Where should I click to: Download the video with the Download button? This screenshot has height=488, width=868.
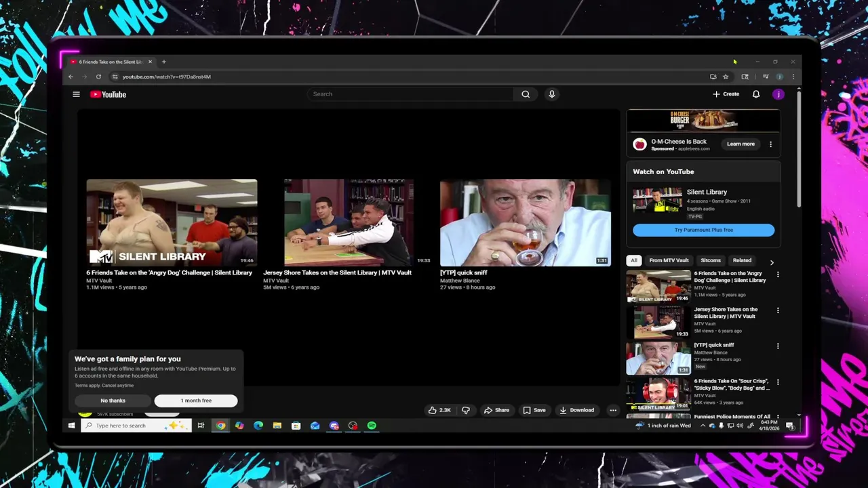click(x=576, y=410)
